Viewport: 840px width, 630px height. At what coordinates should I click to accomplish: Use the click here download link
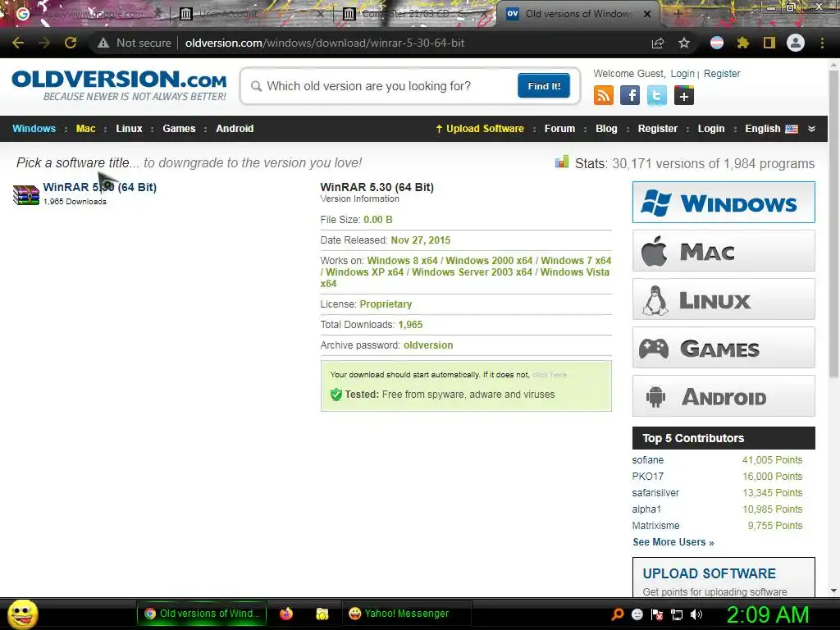[x=549, y=374]
